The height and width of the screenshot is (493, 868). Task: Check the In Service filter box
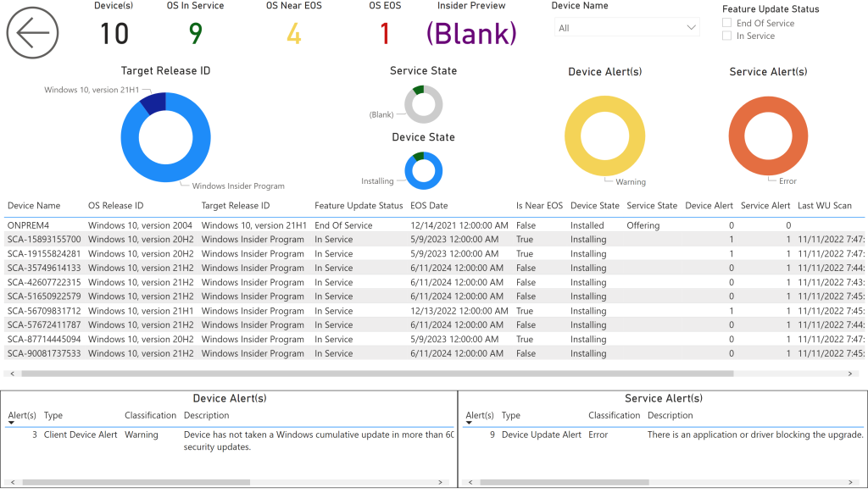point(726,36)
